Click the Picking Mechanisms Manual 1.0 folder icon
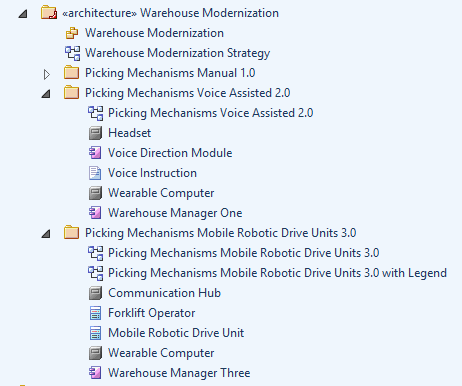 [x=71, y=72]
